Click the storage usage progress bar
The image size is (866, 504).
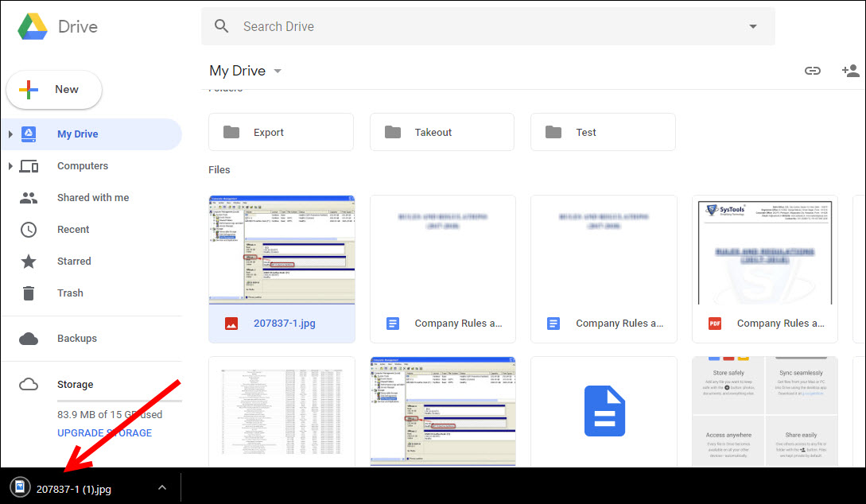click(x=119, y=401)
